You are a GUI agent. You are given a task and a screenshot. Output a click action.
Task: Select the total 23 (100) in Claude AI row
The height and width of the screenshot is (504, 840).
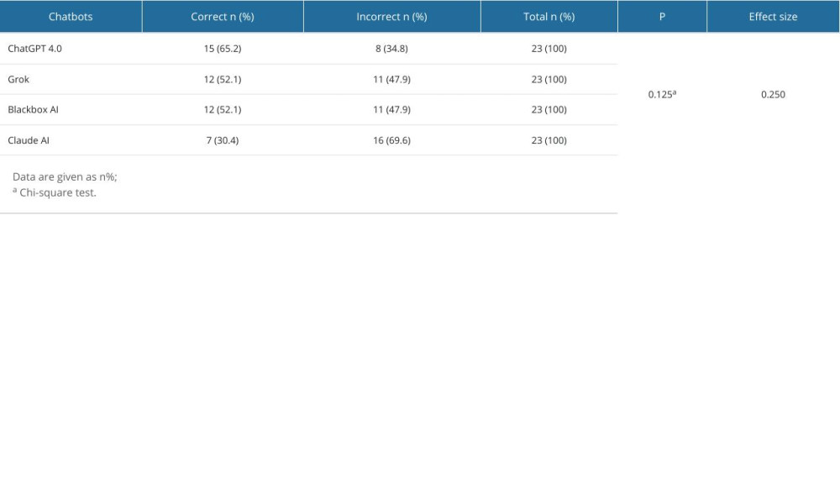coord(549,140)
